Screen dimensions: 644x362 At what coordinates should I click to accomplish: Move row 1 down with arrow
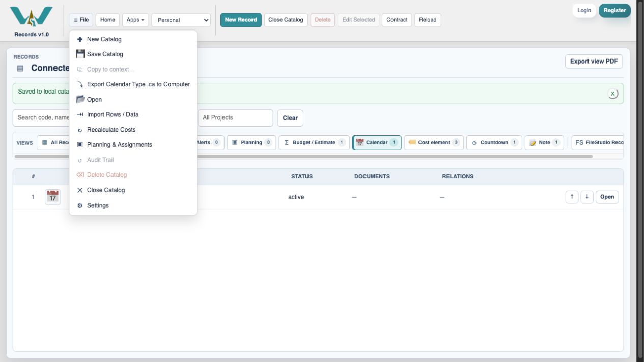pos(587,197)
